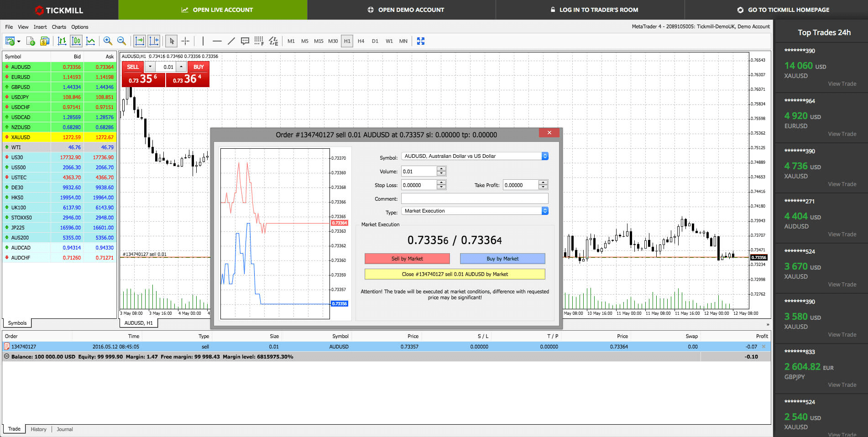Image resolution: width=868 pixels, height=437 pixels.
Task: Toggle chart auto-scroll button
Action: 140,41
